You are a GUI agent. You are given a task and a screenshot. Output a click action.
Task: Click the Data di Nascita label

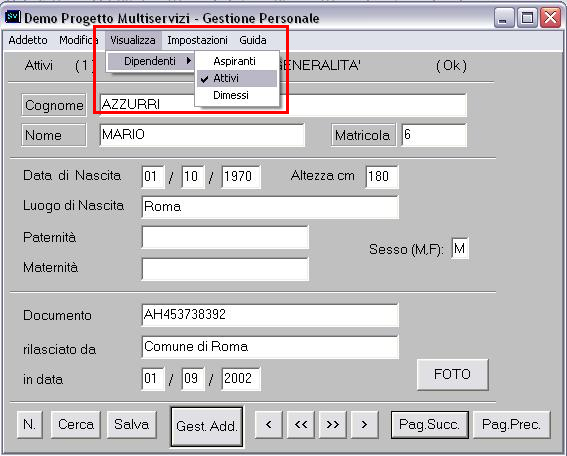pos(72,175)
